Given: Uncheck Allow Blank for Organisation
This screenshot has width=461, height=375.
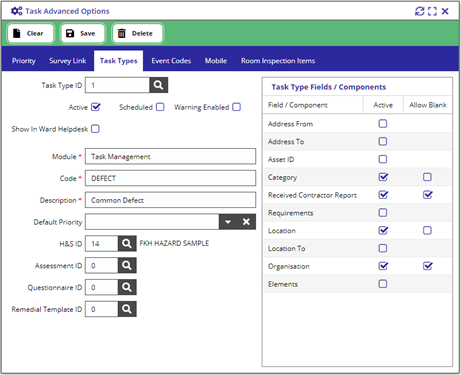Looking at the screenshot, I should [x=428, y=266].
